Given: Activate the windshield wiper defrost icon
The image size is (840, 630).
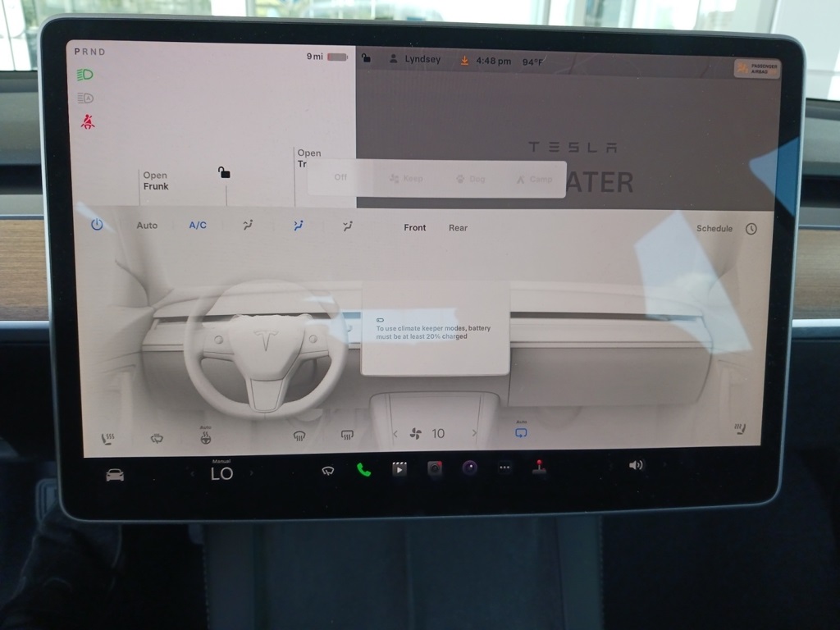Looking at the screenshot, I should (x=157, y=439).
